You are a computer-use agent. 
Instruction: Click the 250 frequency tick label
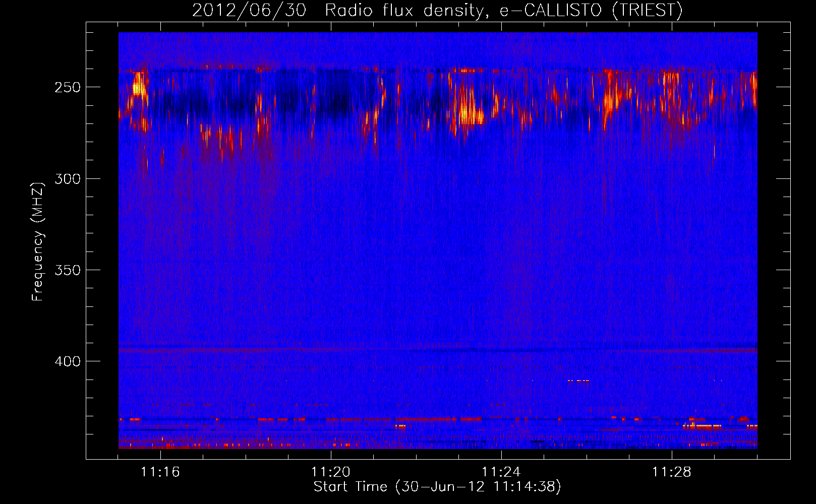[68, 87]
